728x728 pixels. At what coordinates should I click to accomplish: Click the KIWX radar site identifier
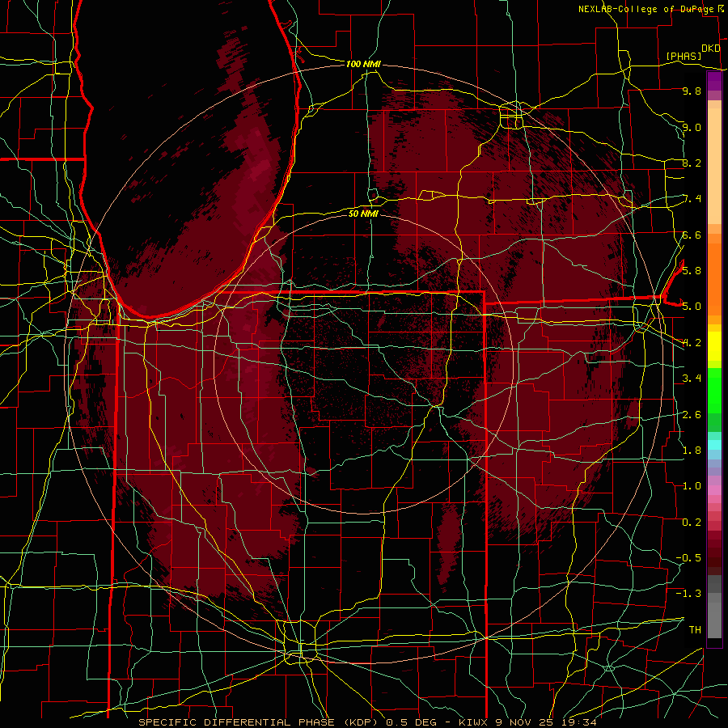tap(473, 722)
